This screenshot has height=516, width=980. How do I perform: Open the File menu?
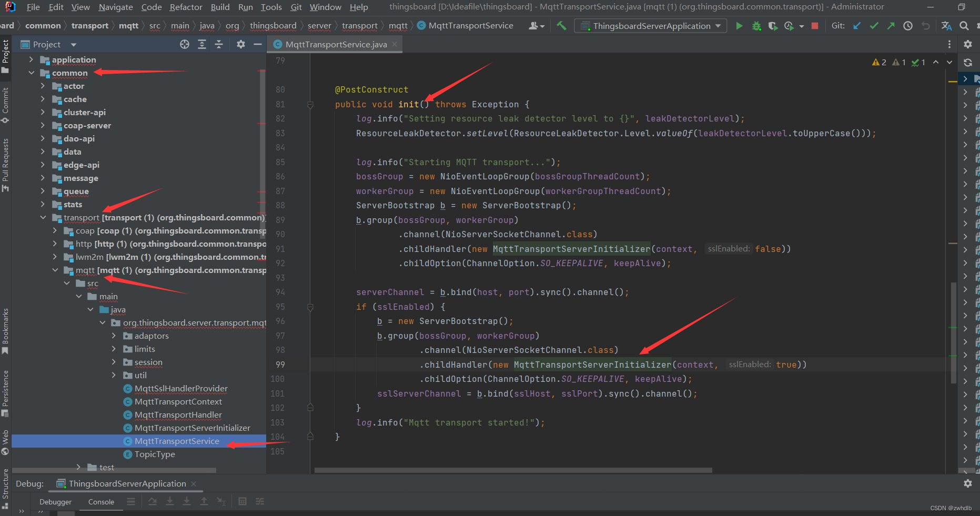click(33, 7)
